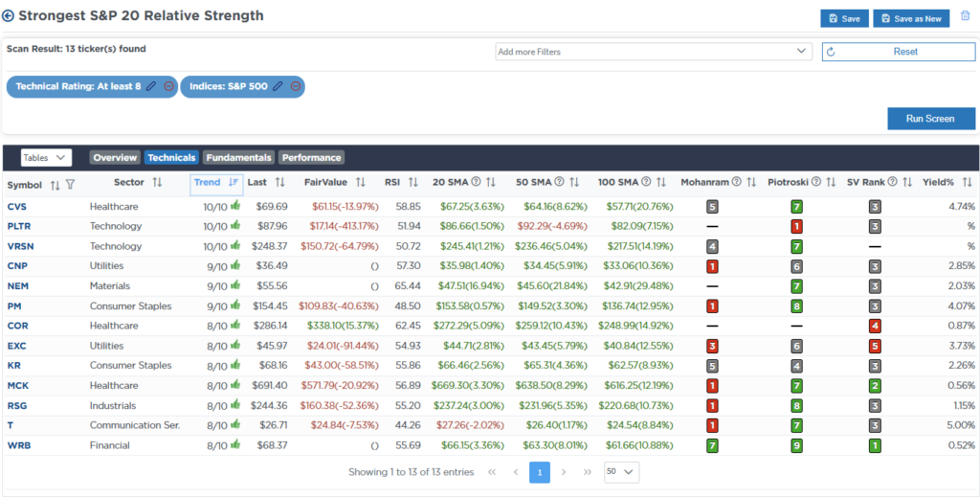
Task: Switch to the Technicals tab
Action: pos(172,158)
